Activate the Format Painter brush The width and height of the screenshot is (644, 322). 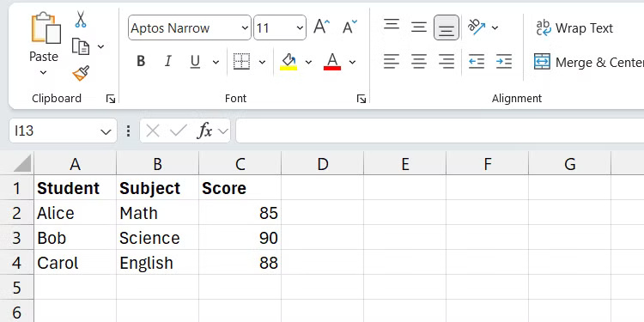81,73
